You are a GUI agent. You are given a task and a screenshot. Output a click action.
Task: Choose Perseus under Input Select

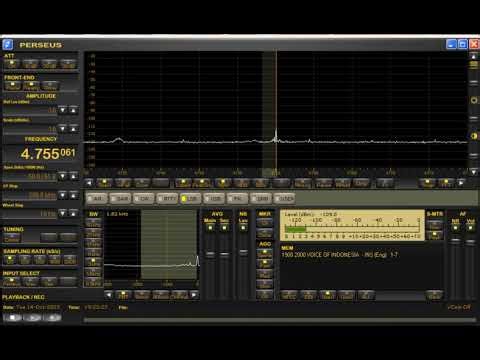12,282
